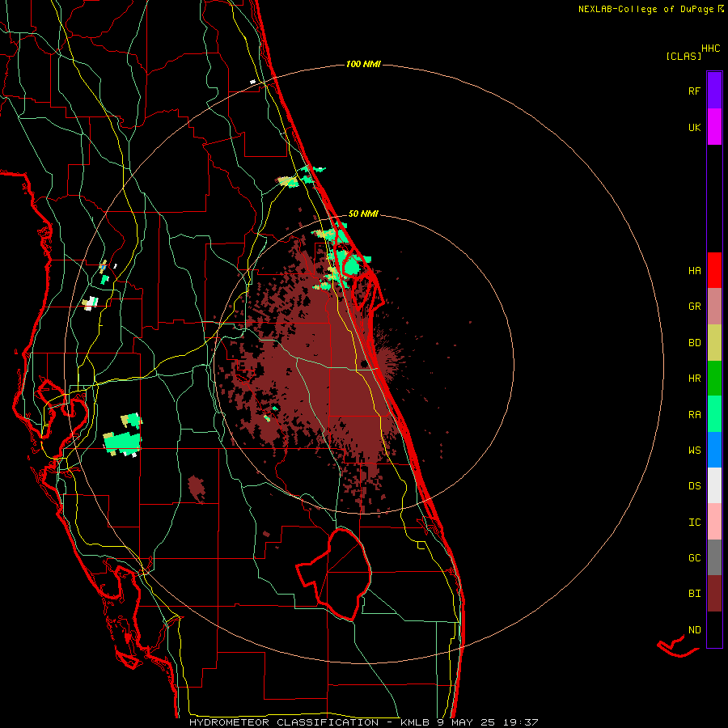The image size is (728, 728).
Task: Click the Lake Okeechobee outline on the map
Action: 334,574
